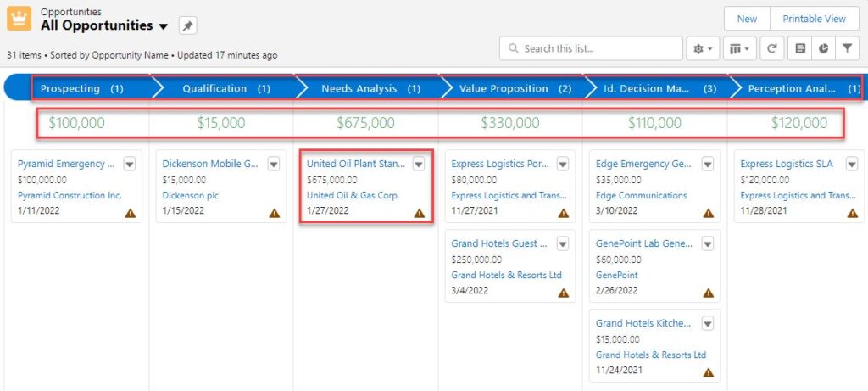Show charts panel icon
The height and width of the screenshot is (391, 868).
824,48
